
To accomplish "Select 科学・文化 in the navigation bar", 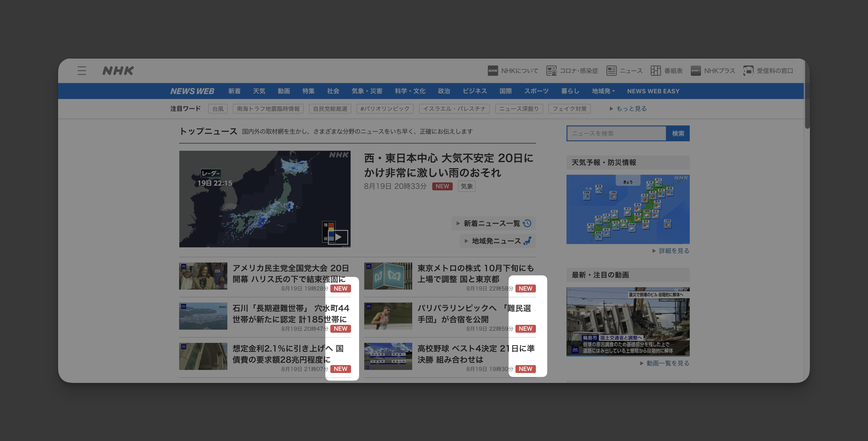I will coord(410,91).
